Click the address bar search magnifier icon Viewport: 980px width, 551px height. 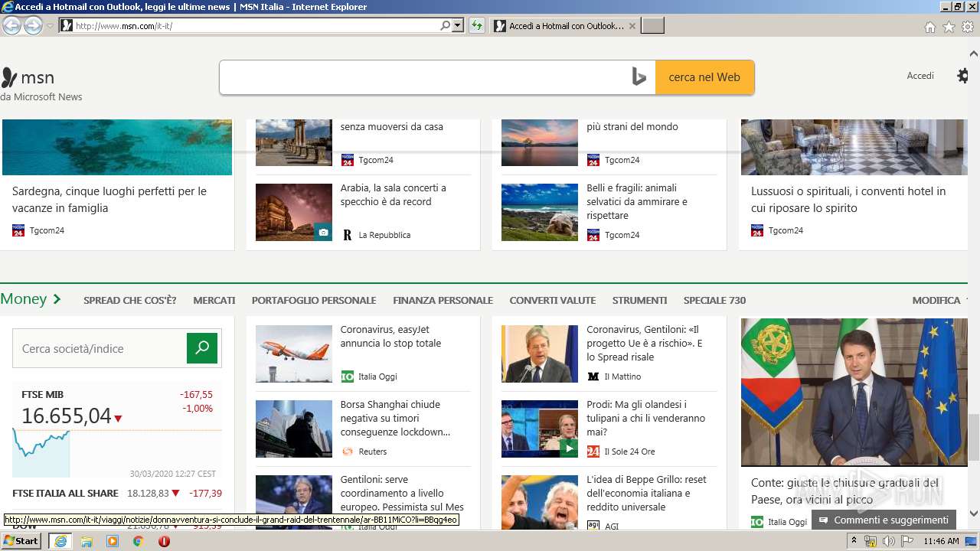click(445, 25)
